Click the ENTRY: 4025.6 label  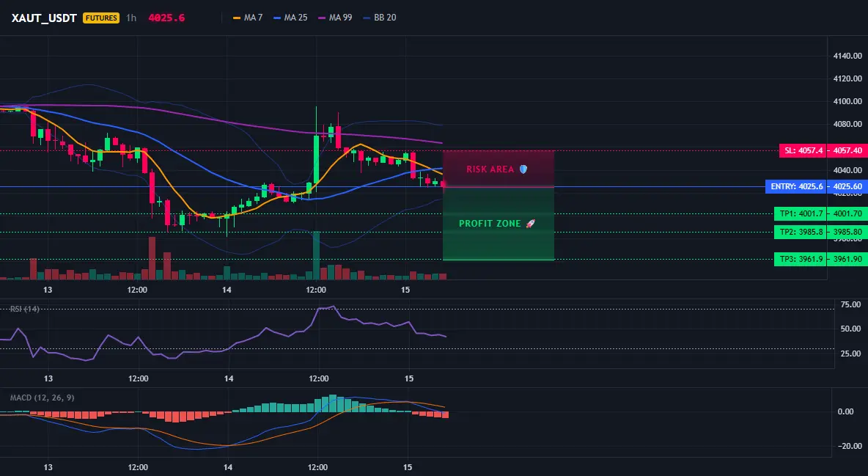(796, 187)
